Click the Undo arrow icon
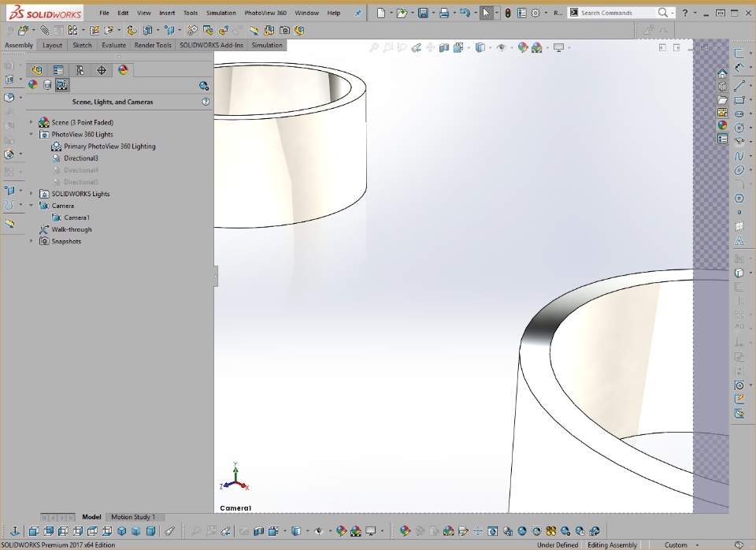Screen dimensions: 756x550 click(465, 13)
